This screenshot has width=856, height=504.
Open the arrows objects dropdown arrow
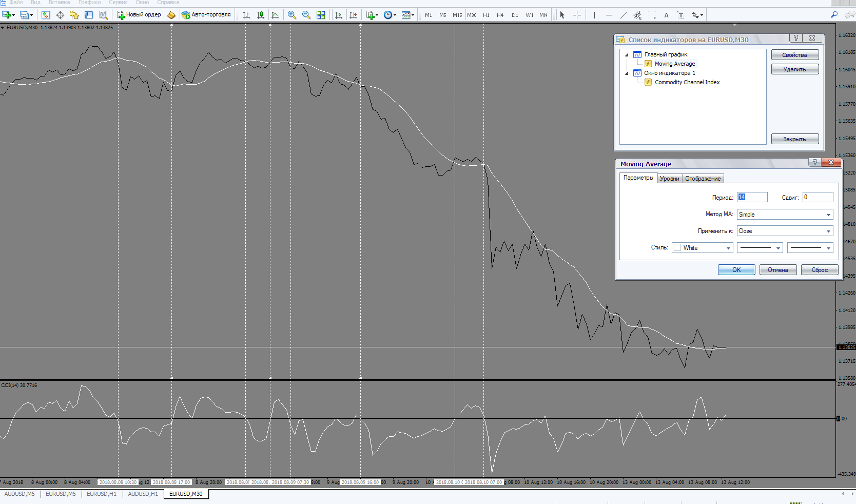tap(702, 15)
